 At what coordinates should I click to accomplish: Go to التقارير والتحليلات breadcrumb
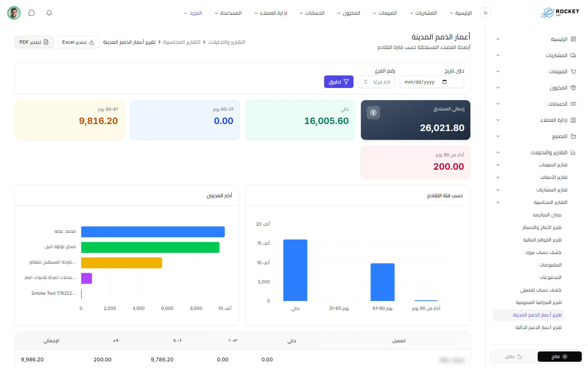pos(227,42)
